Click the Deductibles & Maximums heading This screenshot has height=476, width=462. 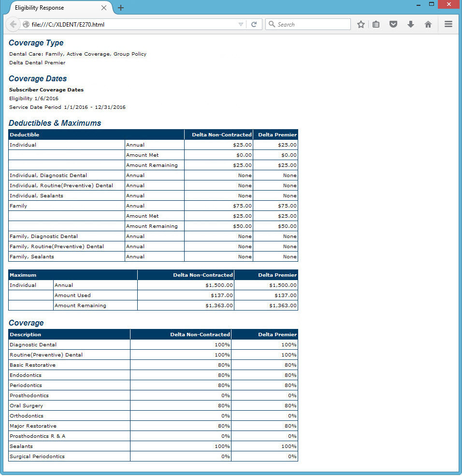coord(55,123)
